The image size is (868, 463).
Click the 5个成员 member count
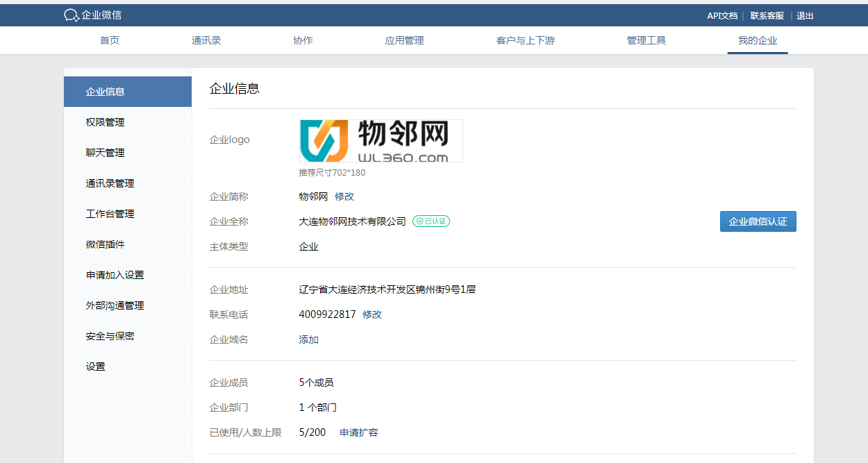tap(317, 382)
